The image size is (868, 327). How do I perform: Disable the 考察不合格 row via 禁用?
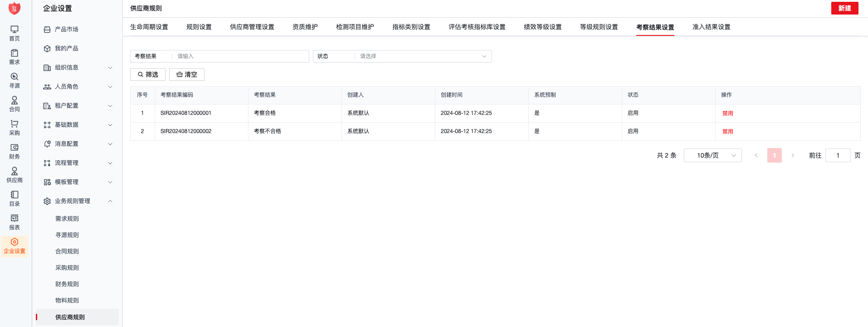click(x=728, y=132)
